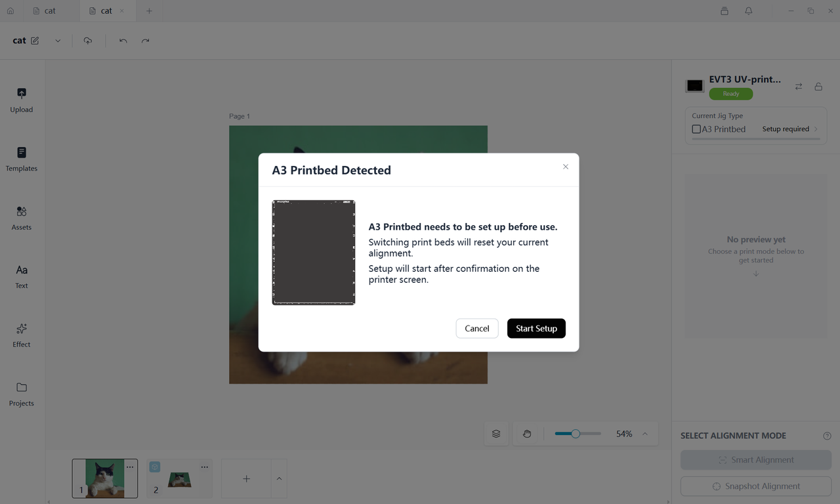
Task: Open the Projects folder
Action: pos(22,394)
